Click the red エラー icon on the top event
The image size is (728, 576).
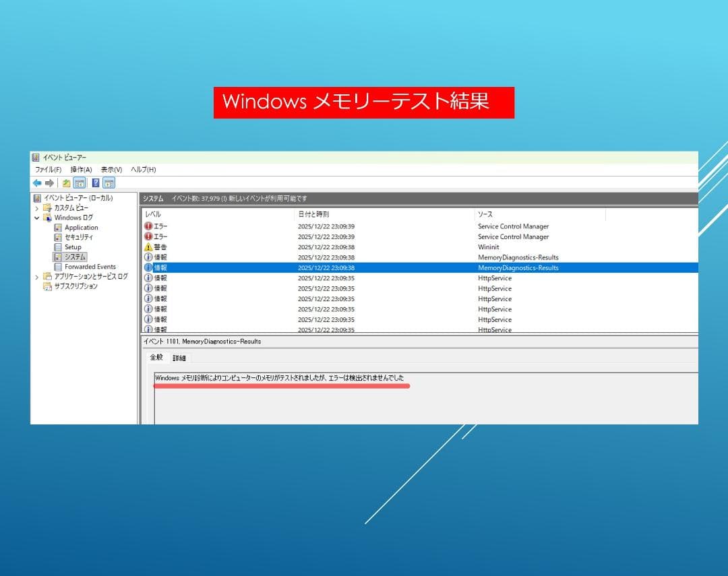[x=149, y=226]
